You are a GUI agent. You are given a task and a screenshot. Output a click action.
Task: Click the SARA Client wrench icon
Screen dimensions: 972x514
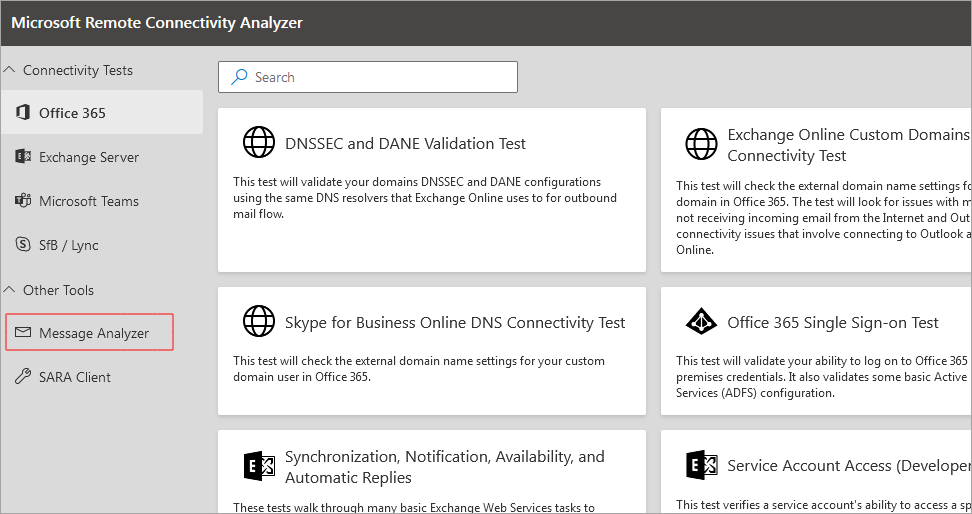tap(22, 377)
